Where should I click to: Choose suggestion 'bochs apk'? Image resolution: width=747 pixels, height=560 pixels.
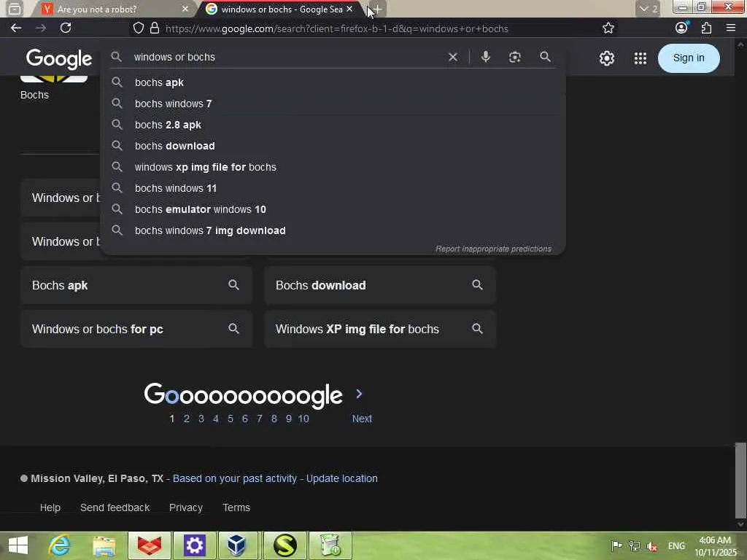[x=333, y=82]
